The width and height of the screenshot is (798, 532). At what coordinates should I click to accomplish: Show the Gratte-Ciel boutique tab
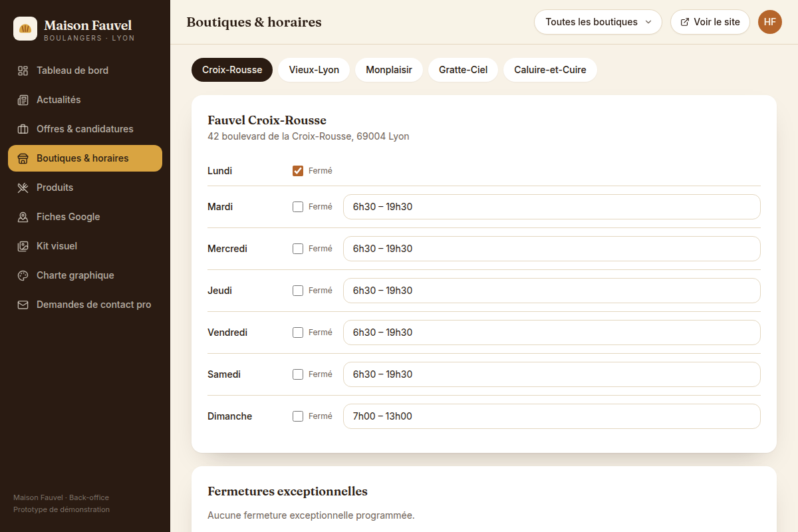[x=463, y=70]
